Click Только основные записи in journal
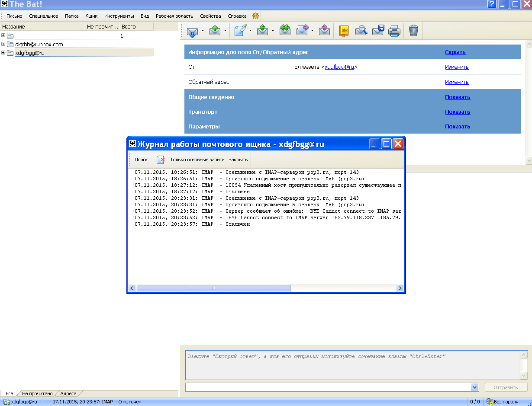Image resolution: width=532 pixels, height=406 pixels. 197,160
